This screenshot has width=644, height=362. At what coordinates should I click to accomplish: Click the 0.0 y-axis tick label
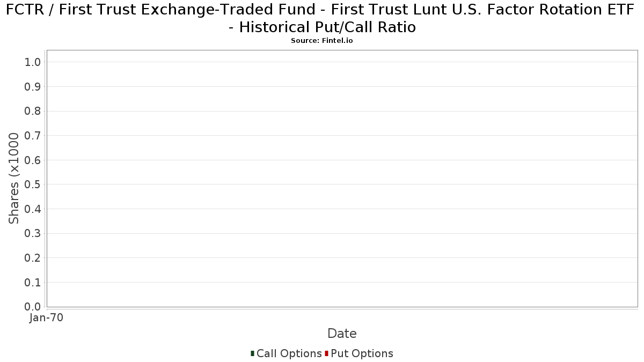pos(33,307)
